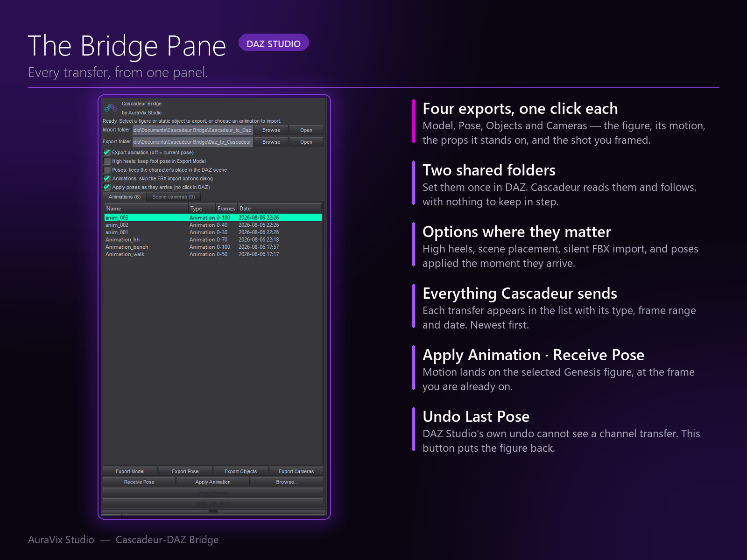747x560 pixels.
Task: Select the anim_003 row
Action: (x=213, y=217)
